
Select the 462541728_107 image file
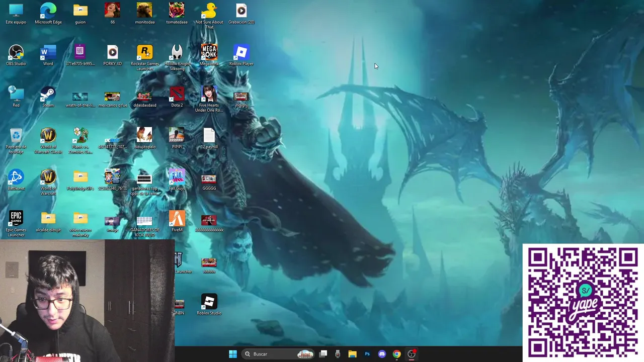point(112,143)
